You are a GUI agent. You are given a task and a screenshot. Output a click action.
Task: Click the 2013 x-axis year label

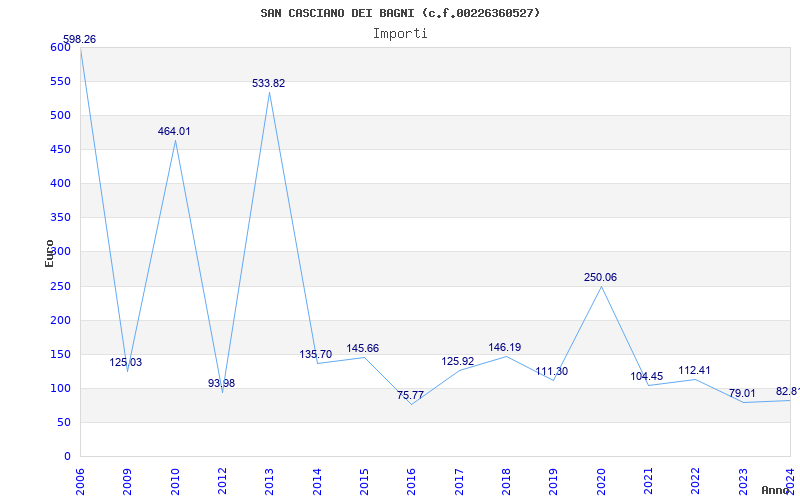pyautogui.click(x=269, y=482)
